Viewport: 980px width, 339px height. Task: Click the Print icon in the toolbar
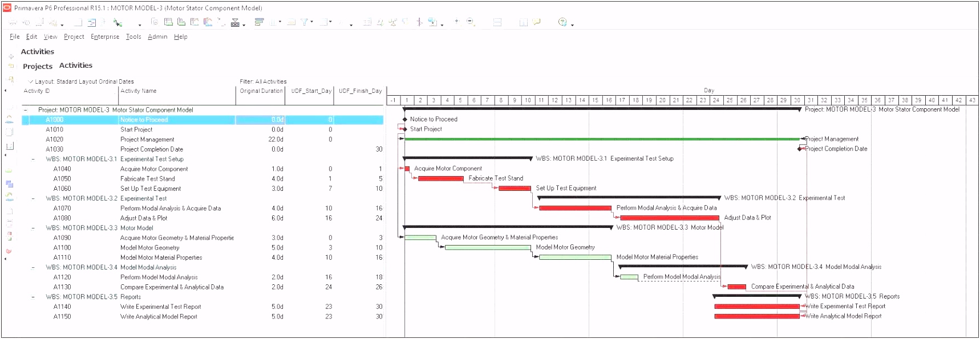13,22
